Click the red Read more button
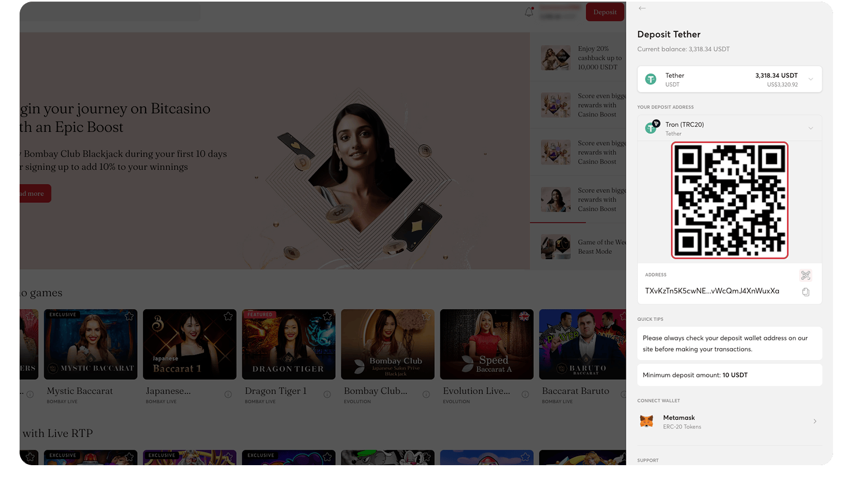Viewport: 868px width, 480px height. point(34,193)
